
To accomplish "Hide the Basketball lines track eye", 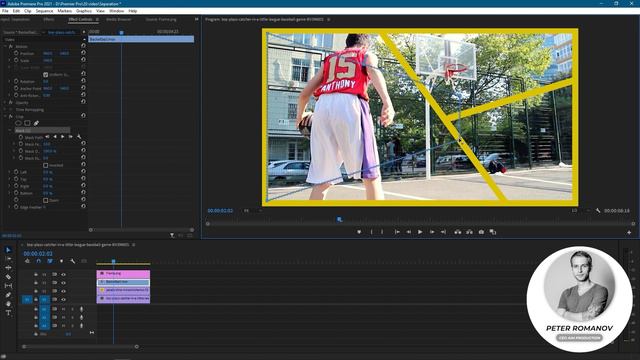I will [x=63, y=282].
